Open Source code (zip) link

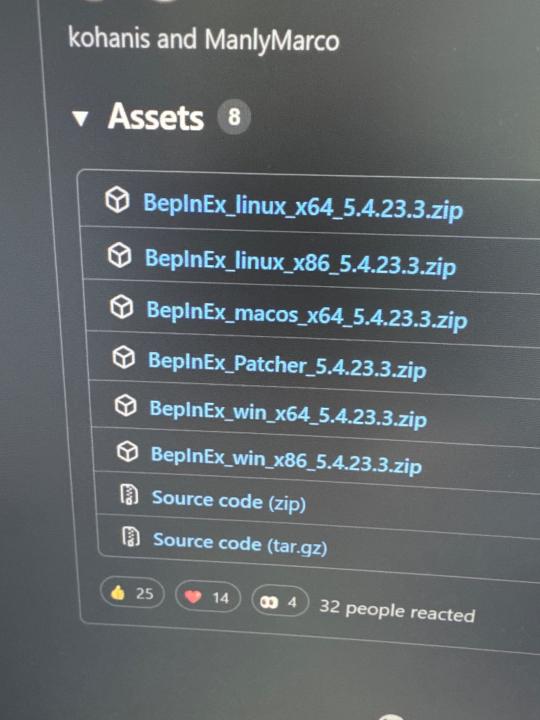pyautogui.click(x=229, y=500)
